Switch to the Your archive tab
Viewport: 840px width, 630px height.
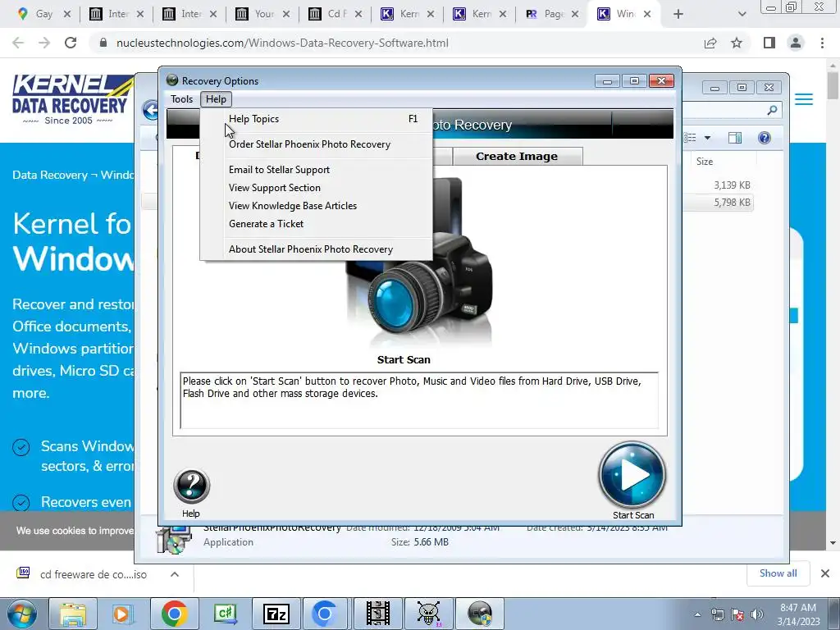pos(262,14)
